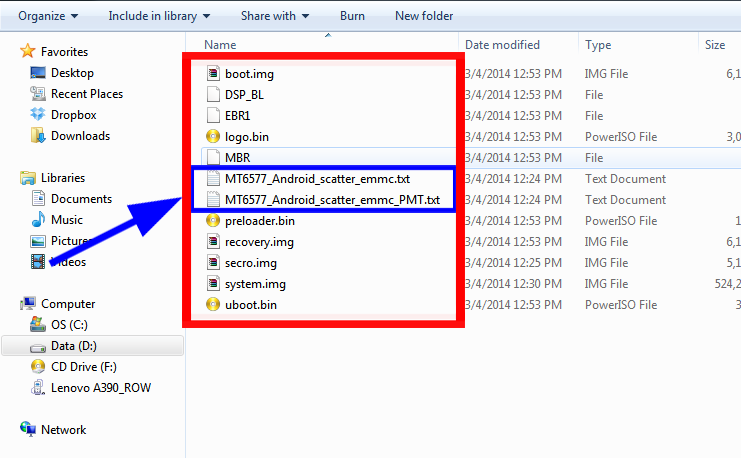This screenshot has width=741, height=458.
Task: Click the Recent Places icon
Action: [x=38, y=94]
